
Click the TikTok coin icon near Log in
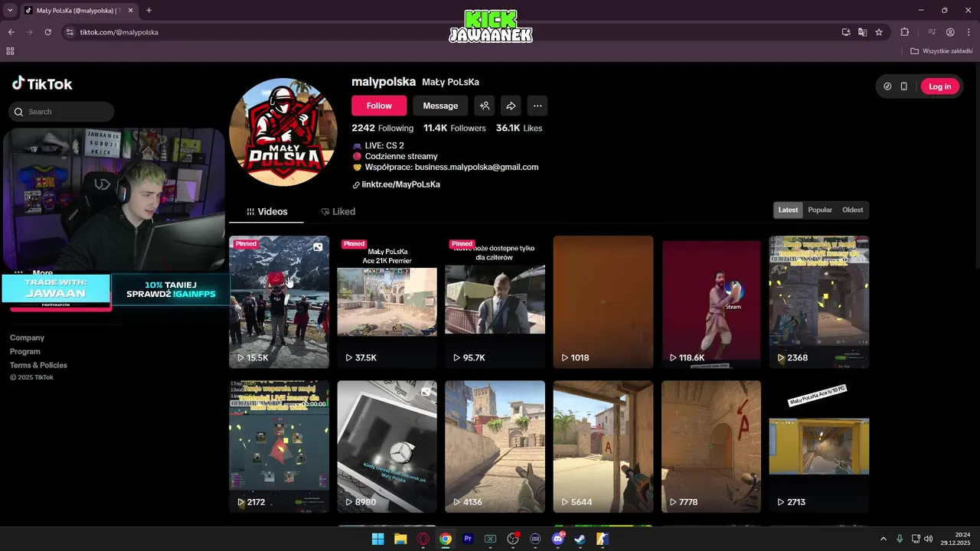pyautogui.click(x=887, y=86)
